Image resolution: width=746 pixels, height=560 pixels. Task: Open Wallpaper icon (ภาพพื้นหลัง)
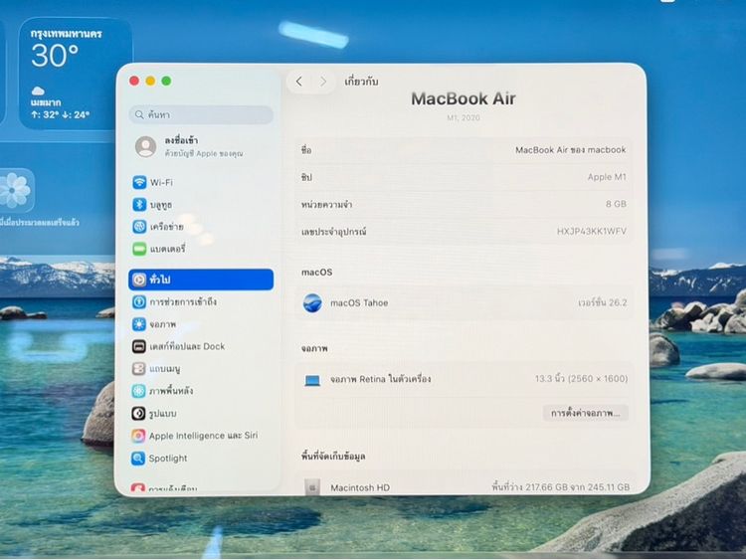pos(138,391)
